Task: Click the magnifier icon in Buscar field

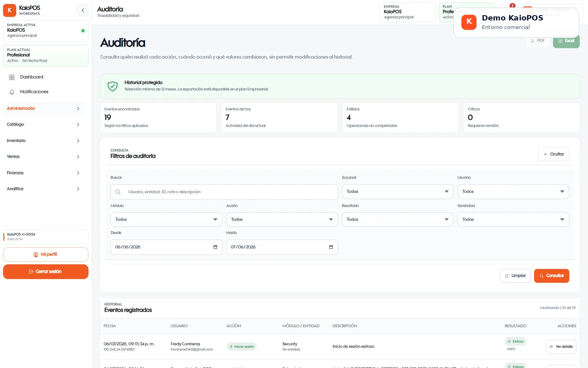Action: (x=118, y=192)
